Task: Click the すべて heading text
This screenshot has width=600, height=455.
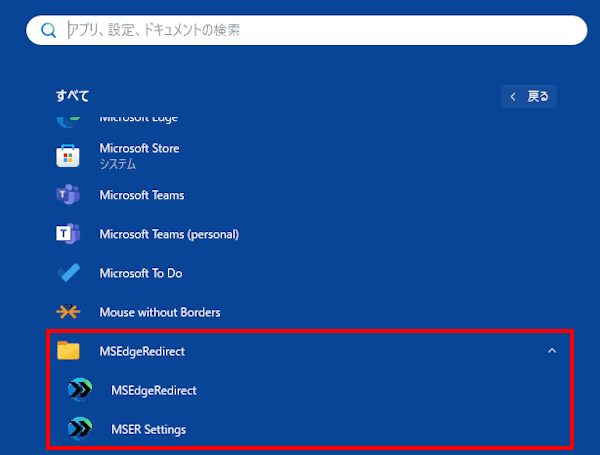Action: click(72, 96)
